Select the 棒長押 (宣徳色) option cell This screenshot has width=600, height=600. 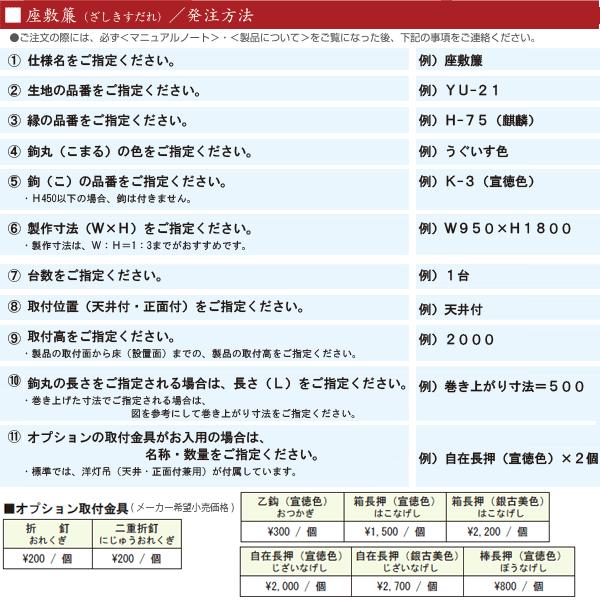pyautogui.click(x=517, y=561)
